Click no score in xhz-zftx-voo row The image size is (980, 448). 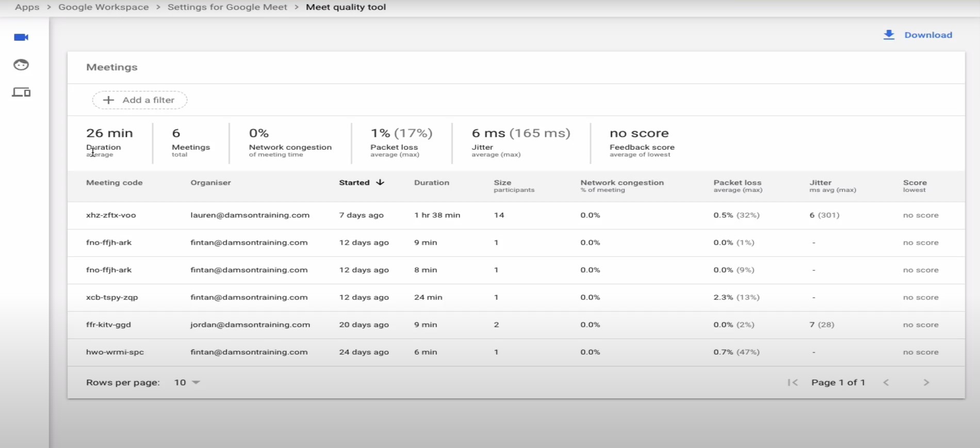pos(921,215)
